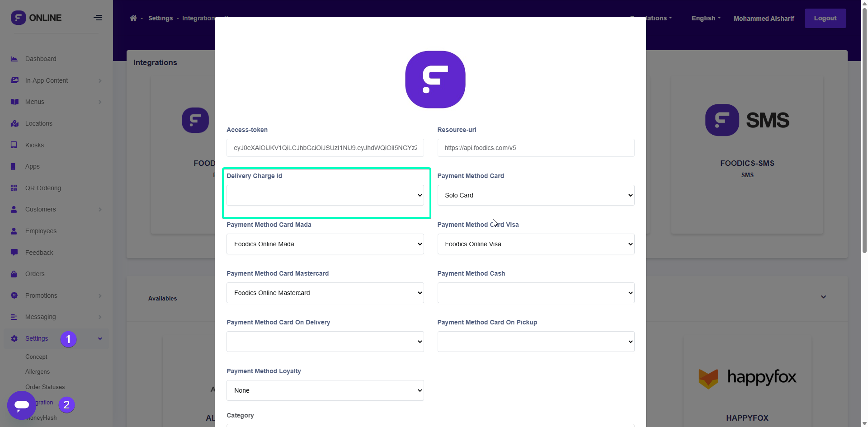This screenshot has width=868, height=427.
Task: Open the English language menu
Action: pos(706,18)
